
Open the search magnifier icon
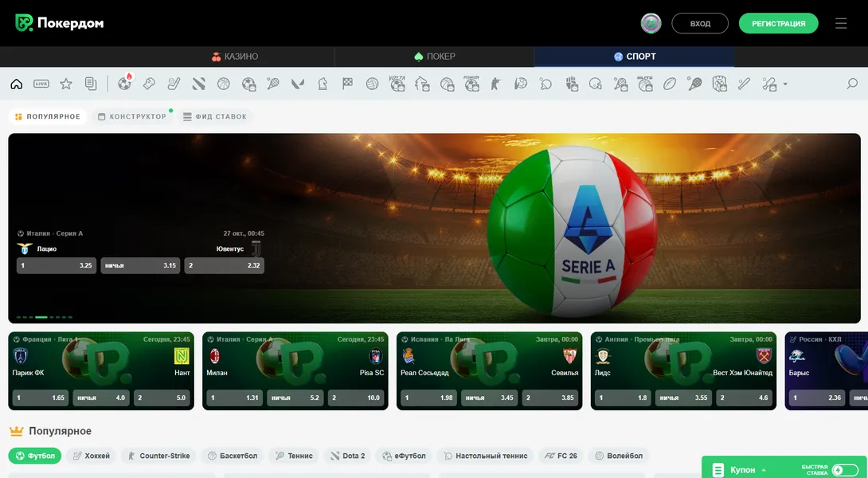(852, 84)
